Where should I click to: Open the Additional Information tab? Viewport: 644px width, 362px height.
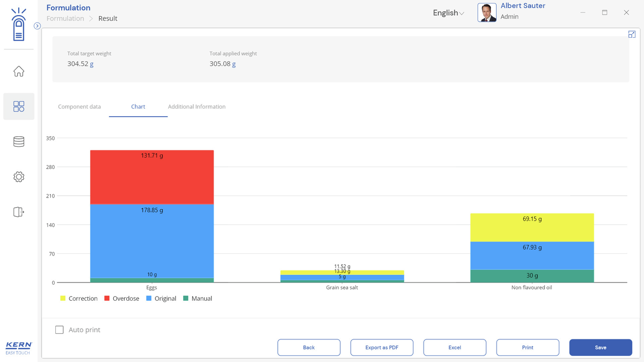pos(197,107)
